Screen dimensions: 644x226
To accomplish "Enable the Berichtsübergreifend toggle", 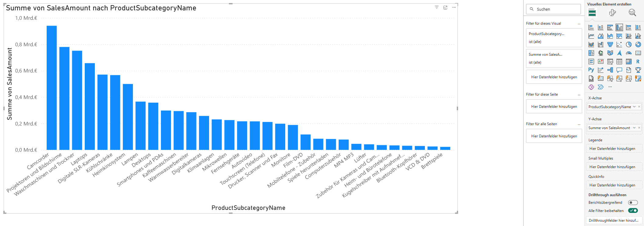I will [x=633, y=202].
